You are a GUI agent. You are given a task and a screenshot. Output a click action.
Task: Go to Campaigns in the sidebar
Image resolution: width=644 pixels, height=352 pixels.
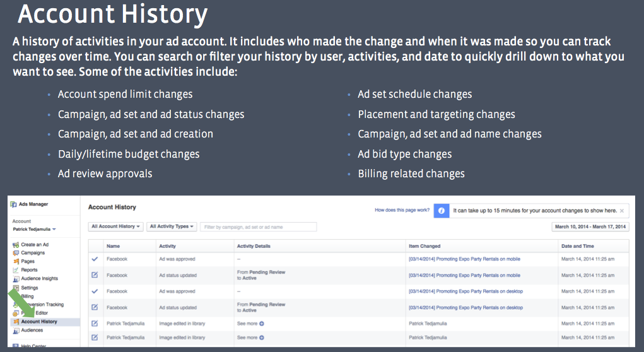coord(29,253)
